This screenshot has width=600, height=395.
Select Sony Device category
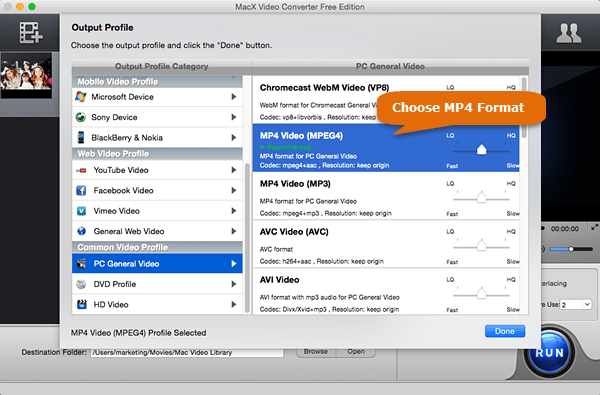coord(157,117)
